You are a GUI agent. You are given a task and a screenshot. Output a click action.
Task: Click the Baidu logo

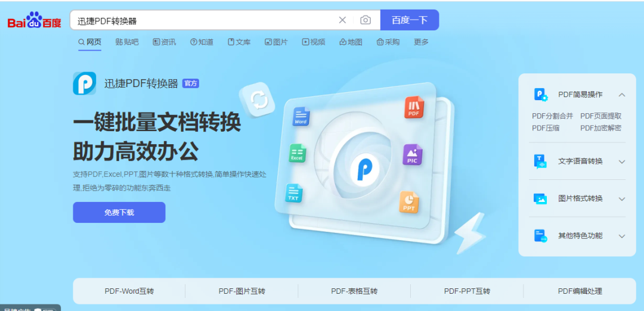coord(35,20)
